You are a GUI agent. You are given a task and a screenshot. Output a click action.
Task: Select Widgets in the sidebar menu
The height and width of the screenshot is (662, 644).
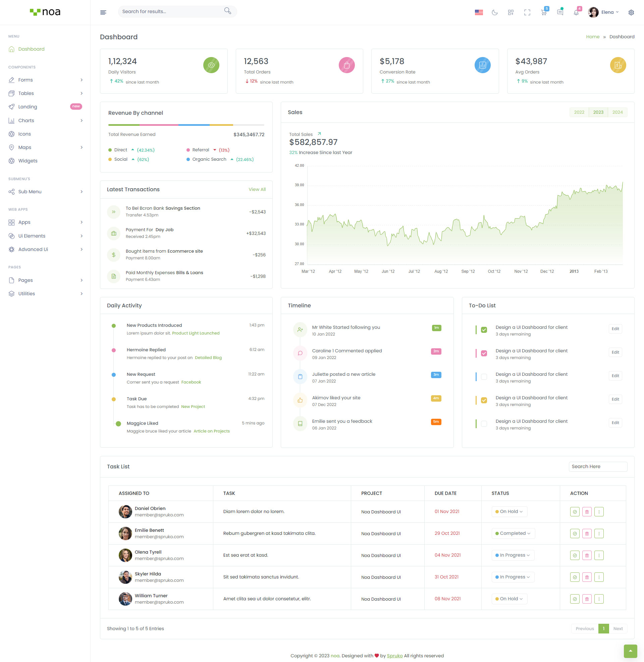tap(28, 161)
